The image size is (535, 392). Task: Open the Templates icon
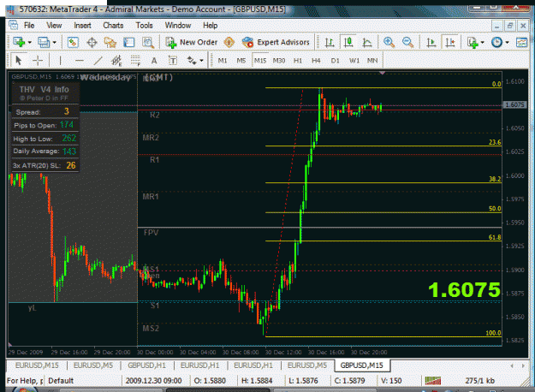pos(521,42)
